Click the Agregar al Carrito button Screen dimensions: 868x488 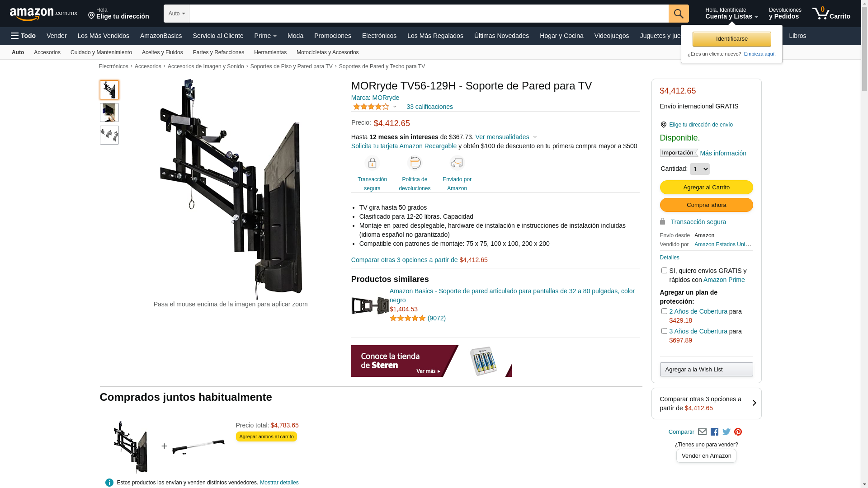tap(706, 188)
